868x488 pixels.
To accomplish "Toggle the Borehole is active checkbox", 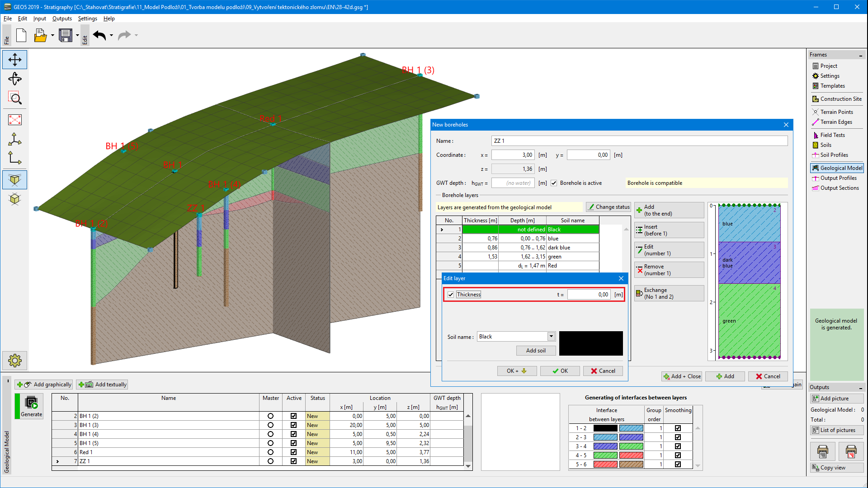I will [554, 183].
